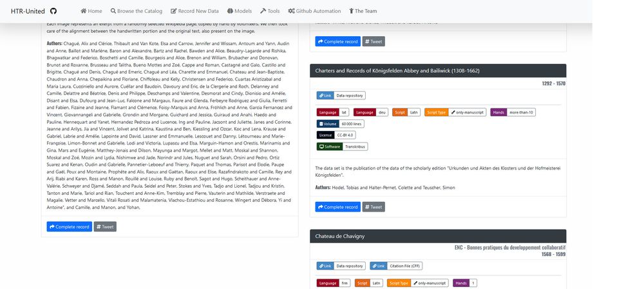Open Data repository link of Chateau de Chavigny
This screenshot has width=644, height=289.
pos(341,266)
